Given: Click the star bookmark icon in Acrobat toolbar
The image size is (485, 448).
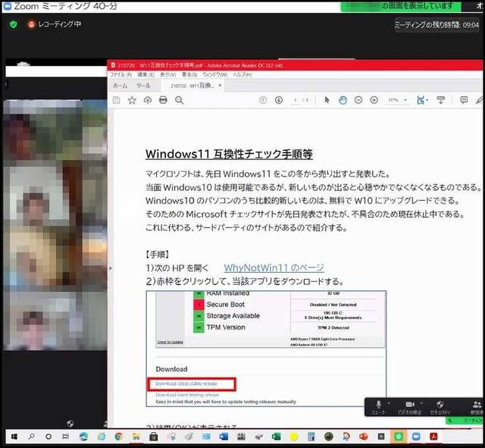Looking at the screenshot, I should (x=132, y=100).
